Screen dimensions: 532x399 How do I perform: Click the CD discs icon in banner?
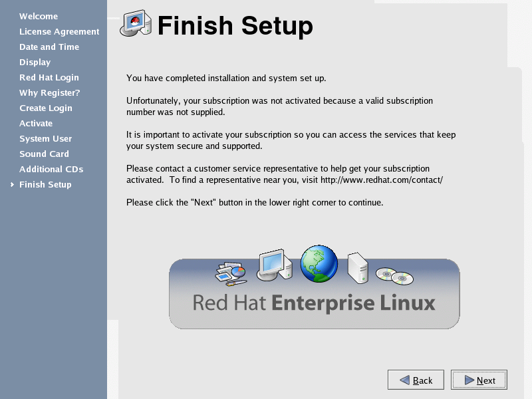click(394, 275)
